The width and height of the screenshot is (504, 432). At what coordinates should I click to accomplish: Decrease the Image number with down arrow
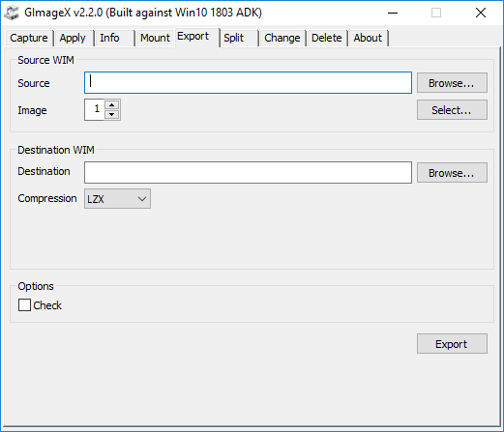(x=112, y=114)
